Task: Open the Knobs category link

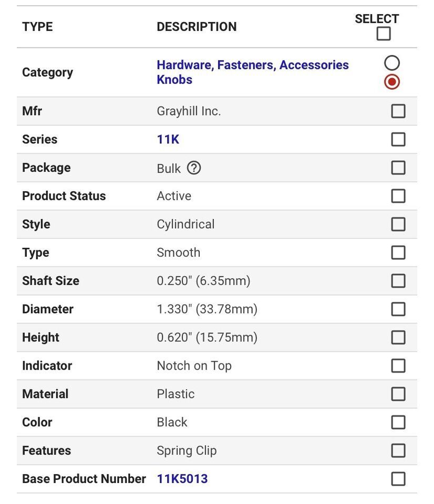Action: (x=174, y=80)
